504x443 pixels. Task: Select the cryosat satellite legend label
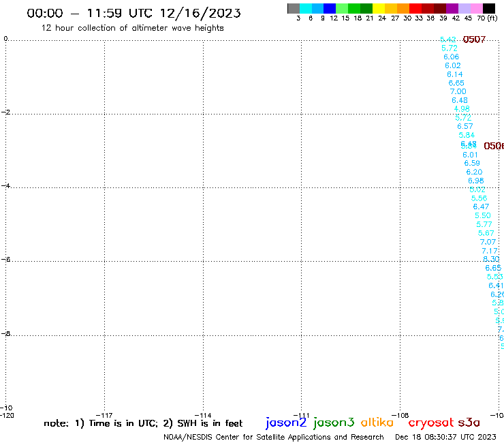point(430,423)
